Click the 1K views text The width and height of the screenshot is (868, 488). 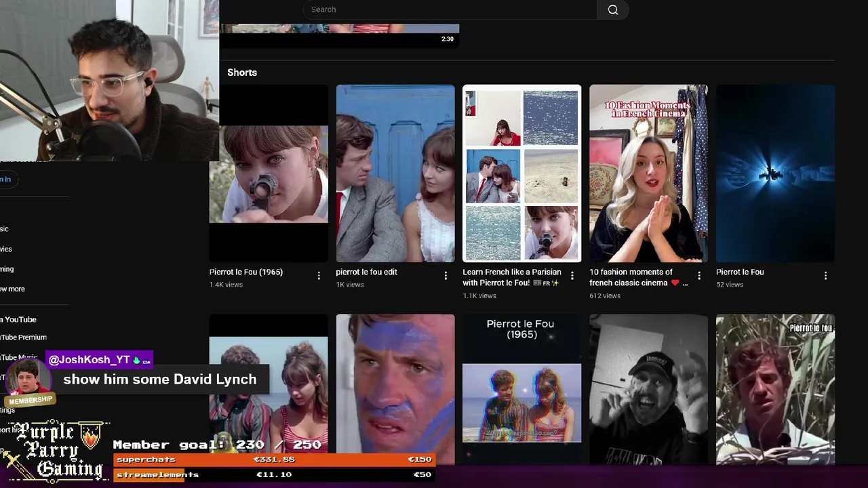350,285
